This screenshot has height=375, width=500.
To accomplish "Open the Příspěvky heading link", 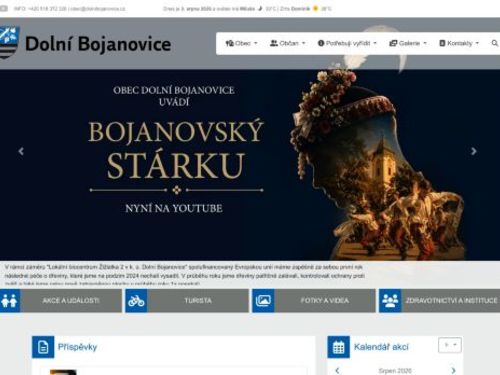I will click(x=77, y=347).
